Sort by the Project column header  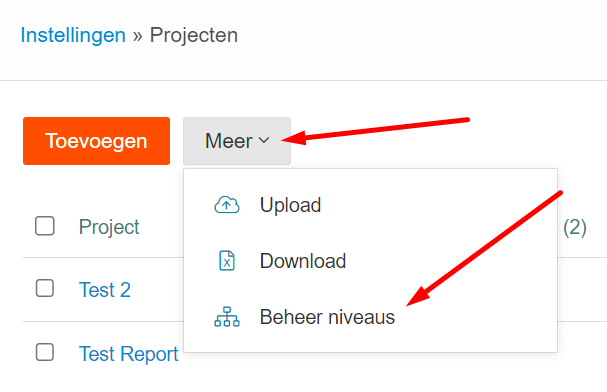click(x=109, y=227)
